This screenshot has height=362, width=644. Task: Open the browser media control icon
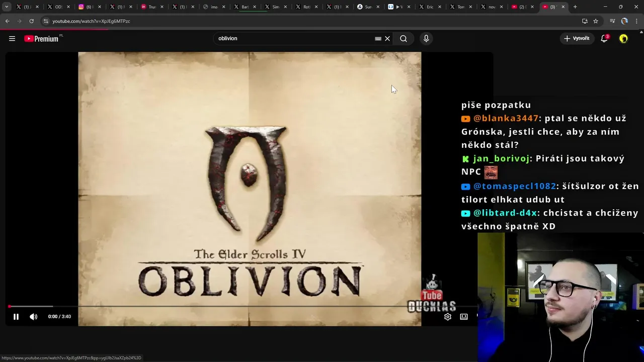pyautogui.click(x=612, y=21)
